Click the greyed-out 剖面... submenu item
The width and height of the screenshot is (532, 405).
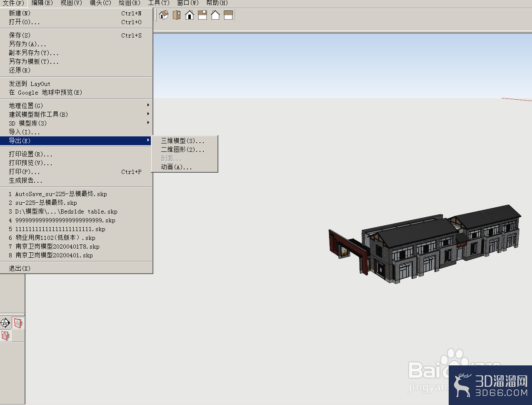coord(185,158)
